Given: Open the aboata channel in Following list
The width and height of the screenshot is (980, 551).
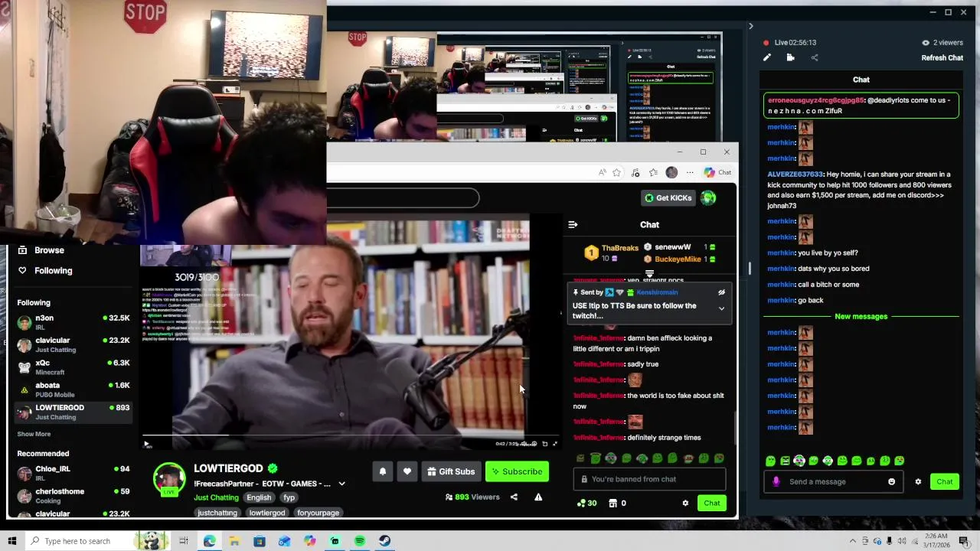Looking at the screenshot, I should click(x=73, y=390).
